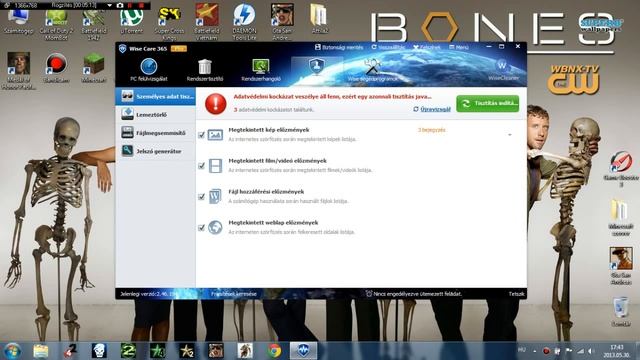Click the green Tisztítás indítása button
This screenshot has height=360, width=640.
tap(487, 103)
